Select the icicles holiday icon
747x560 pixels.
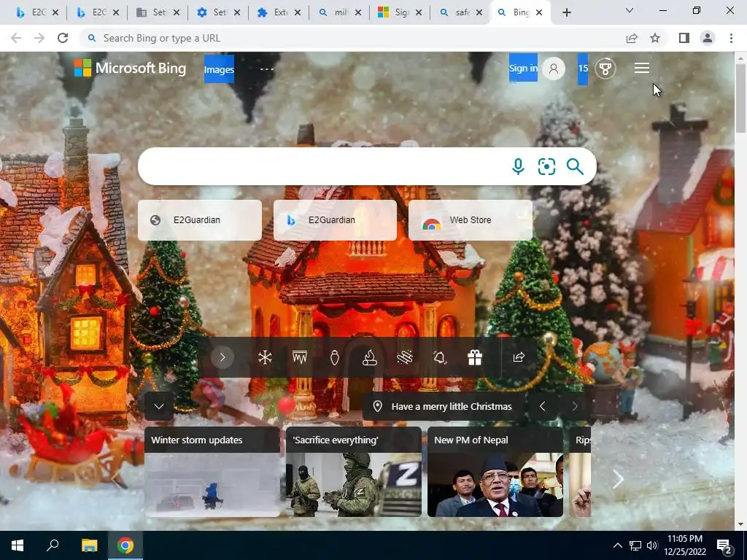pyautogui.click(x=300, y=357)
